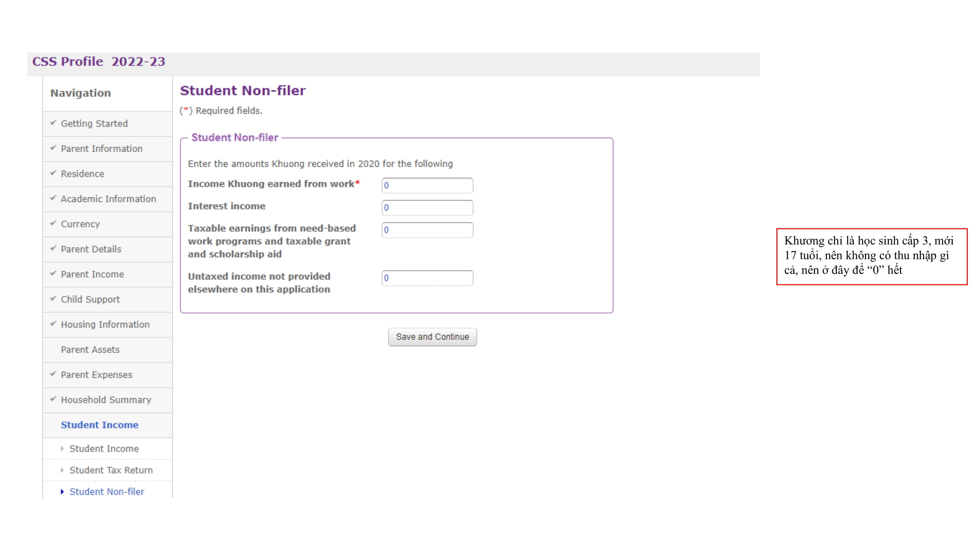This screenshot has width=980, height=551.
Task: Click the checkmark beside Residence
Action: [x=53, y=174]
